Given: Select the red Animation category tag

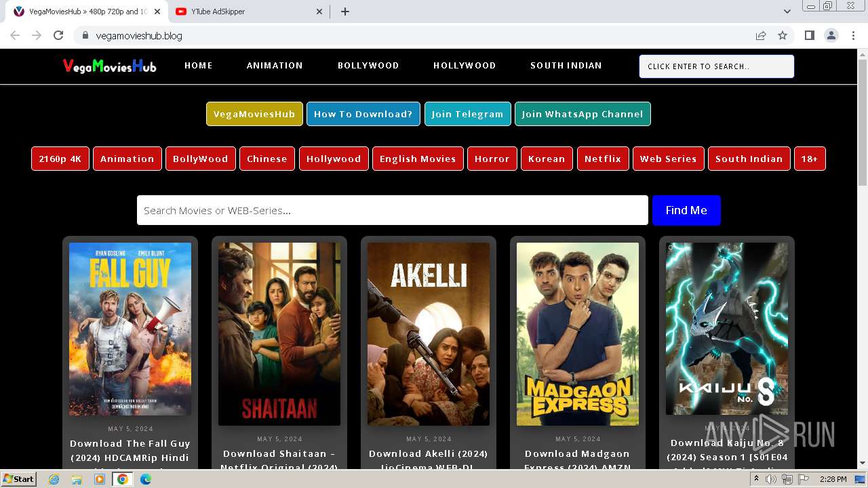Looking at the screenshot, I should (127, 159).
